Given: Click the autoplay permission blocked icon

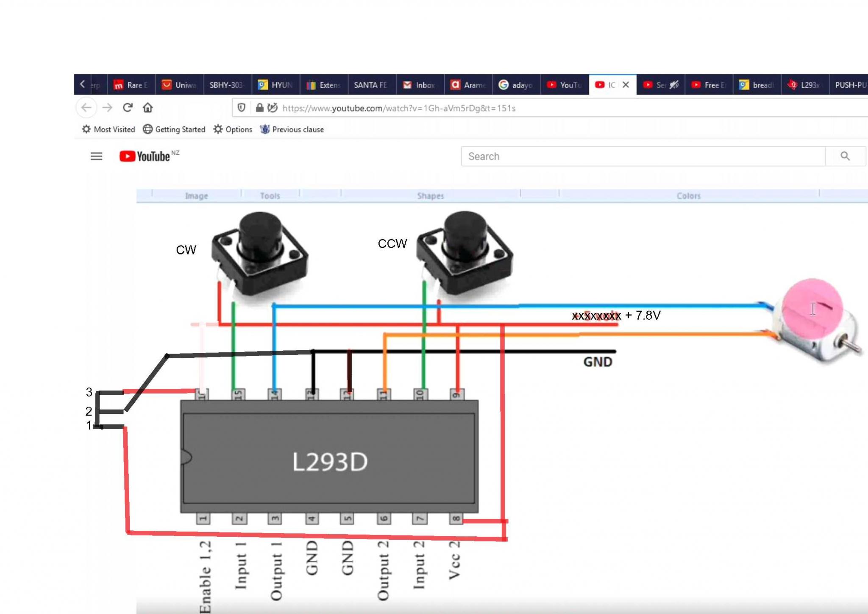Looking at the screenshot, I should (x=273, y=108).
